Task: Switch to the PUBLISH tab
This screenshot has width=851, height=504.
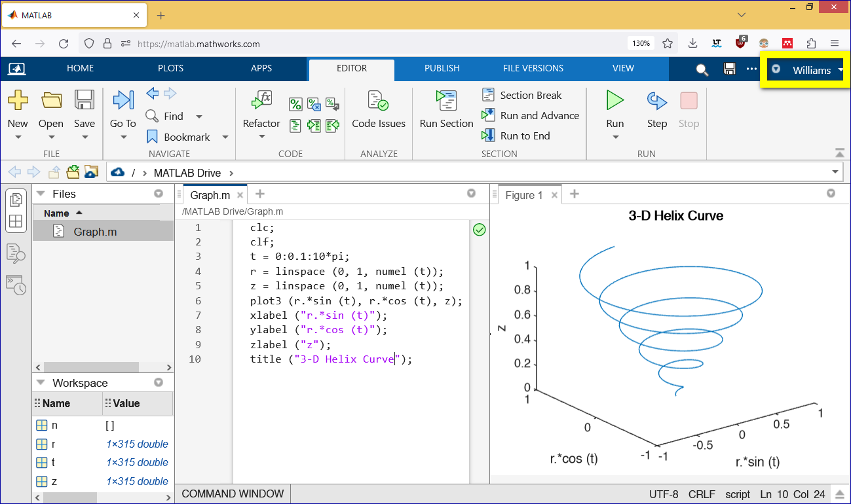Action: point(442,68)
